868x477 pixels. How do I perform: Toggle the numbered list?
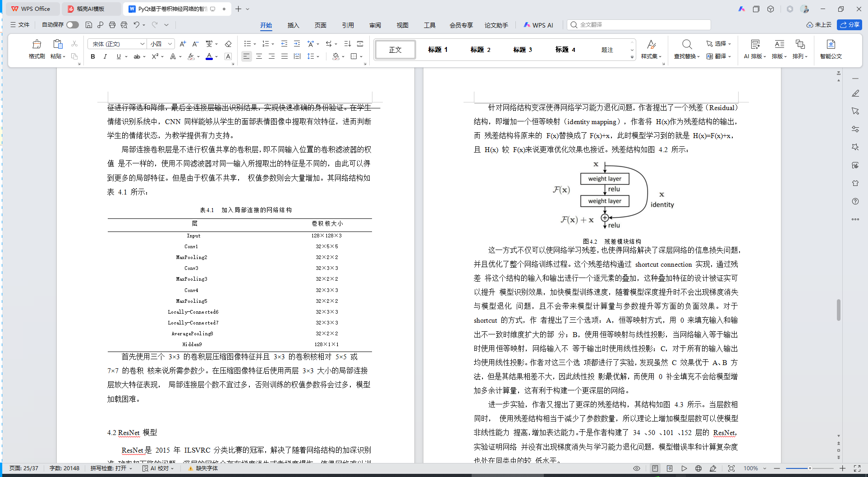[265, 44]
